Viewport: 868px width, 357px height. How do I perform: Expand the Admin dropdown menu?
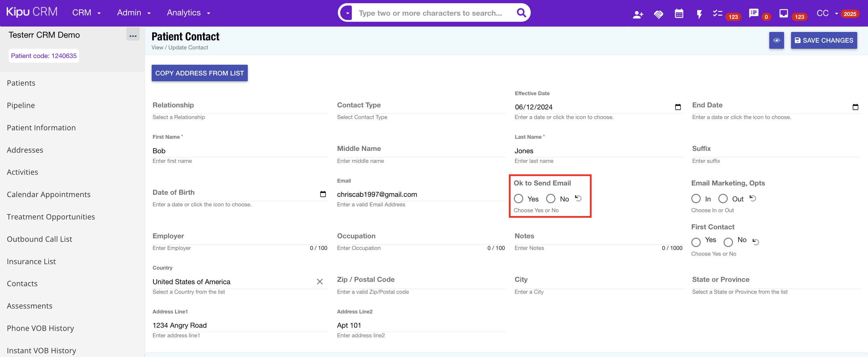click(133, 13)
